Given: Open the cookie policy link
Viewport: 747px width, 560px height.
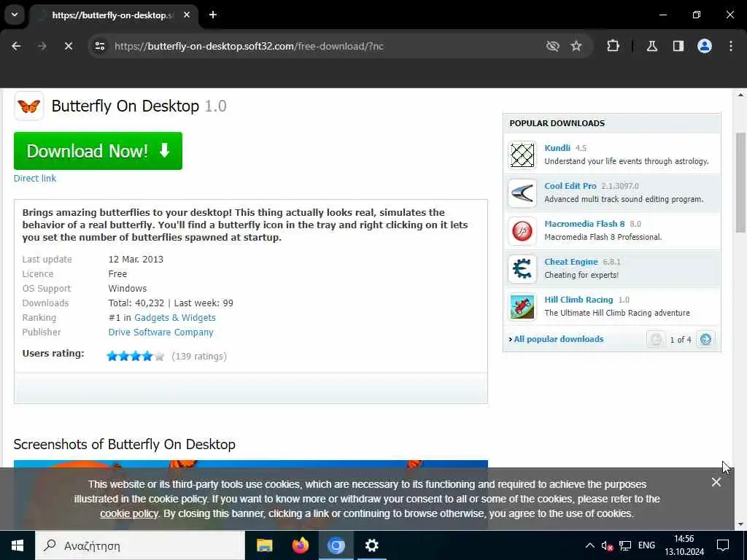Looking at the screenshot, I should (x=128, y=514).
